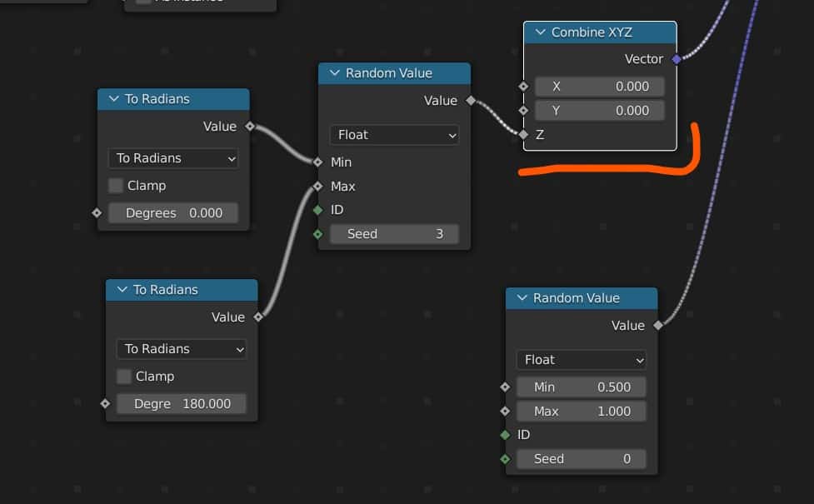Click the Min 0.500 value slider
The image size is (814, 504).
coord(581,387)
